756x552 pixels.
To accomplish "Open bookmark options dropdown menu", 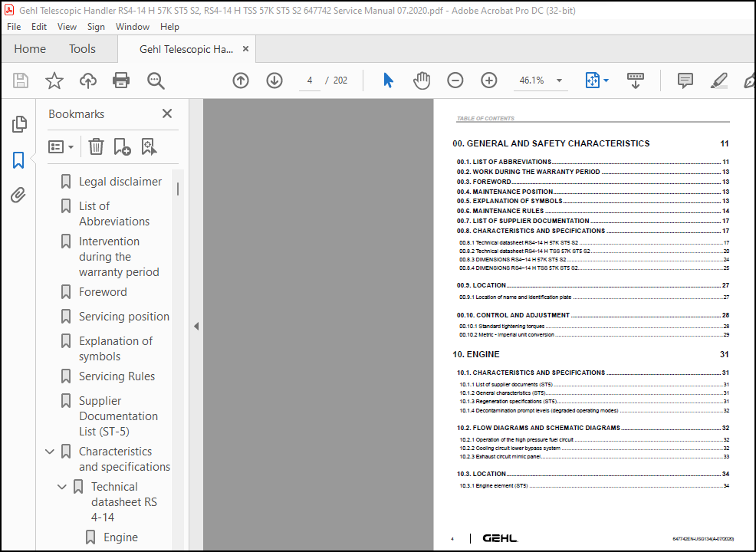I will point(61,146).
